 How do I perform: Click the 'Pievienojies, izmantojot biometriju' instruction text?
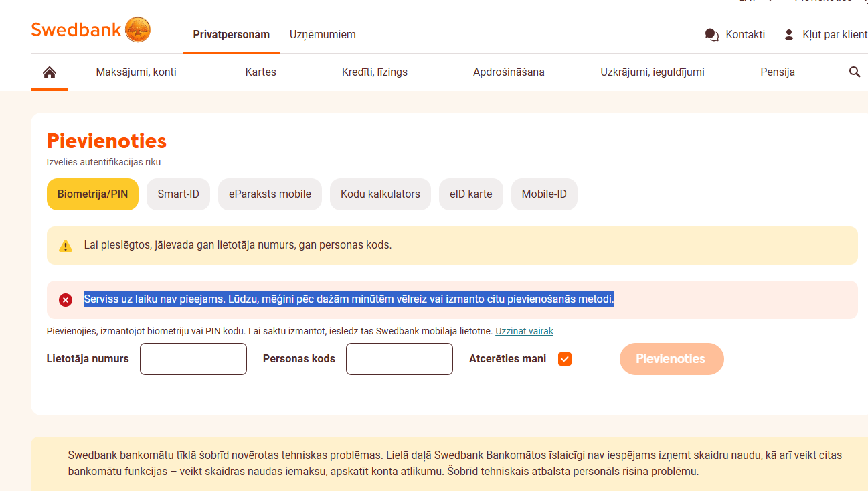(270, 331)
